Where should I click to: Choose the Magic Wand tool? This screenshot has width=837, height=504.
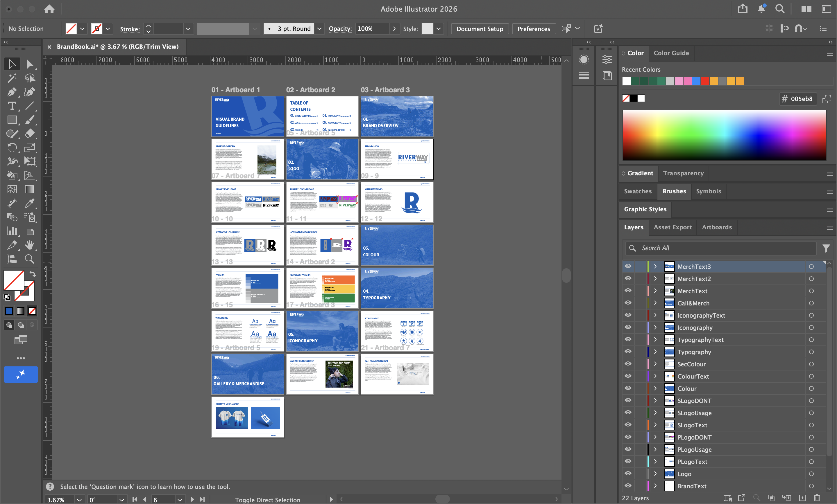coord(12,78)
